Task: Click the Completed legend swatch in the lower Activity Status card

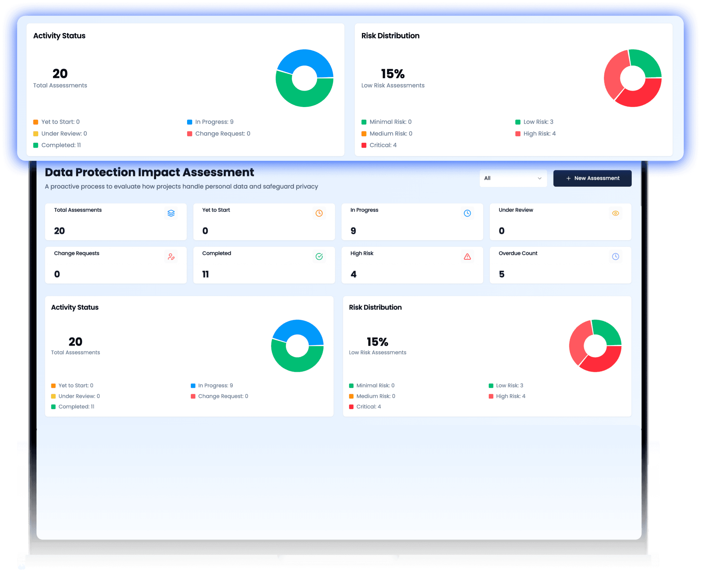Action: tap(53, 407)
